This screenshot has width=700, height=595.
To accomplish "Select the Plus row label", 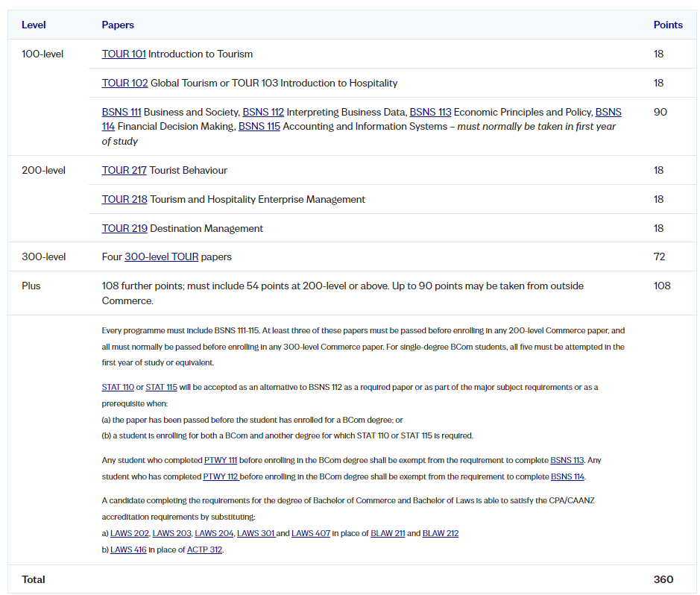I will (x=31, y=286).
